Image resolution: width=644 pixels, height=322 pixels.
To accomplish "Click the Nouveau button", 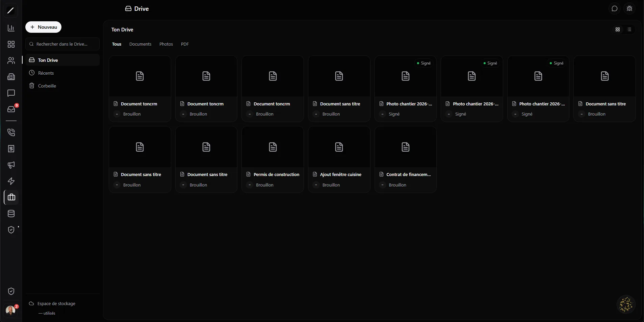I will coord(43,27).
